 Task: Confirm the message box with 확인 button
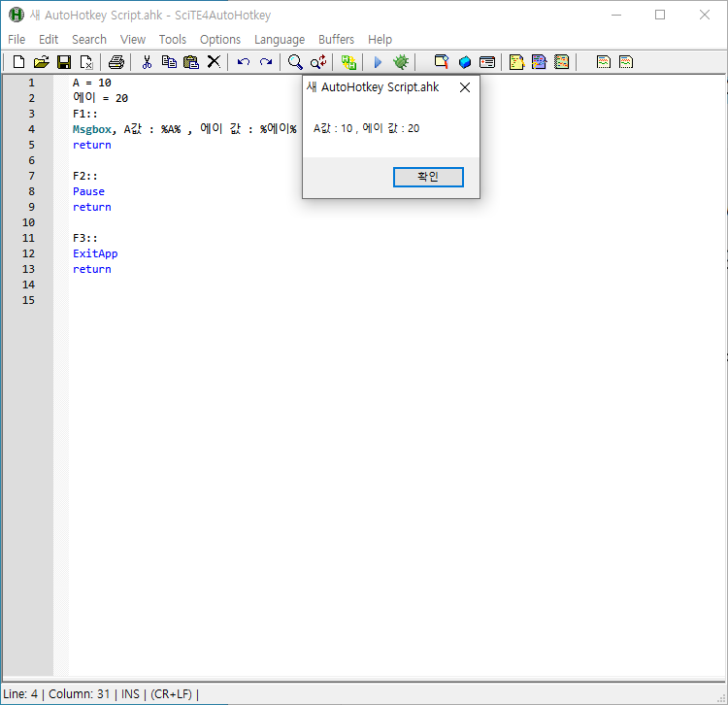pos(428,177)
